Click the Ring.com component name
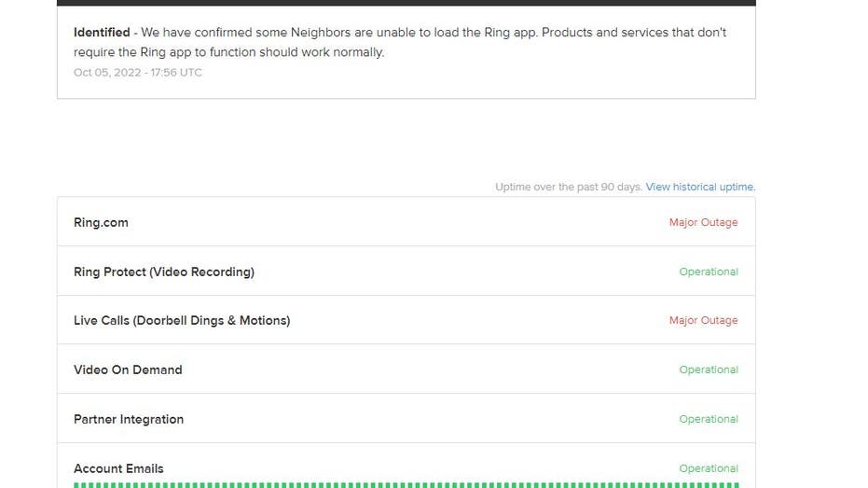Image resolution: width=868 pixels, height=488 pixels. click(x=101, y=222)
